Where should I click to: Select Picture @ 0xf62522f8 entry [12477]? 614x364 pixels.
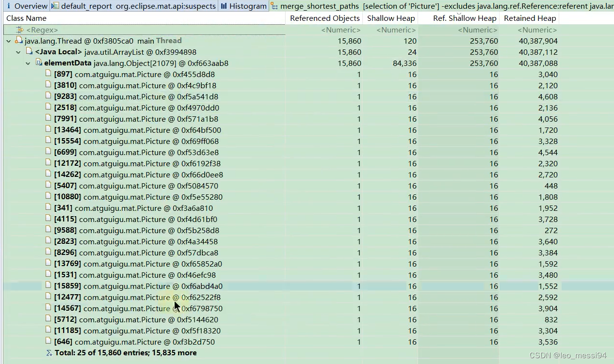[137, 298]
